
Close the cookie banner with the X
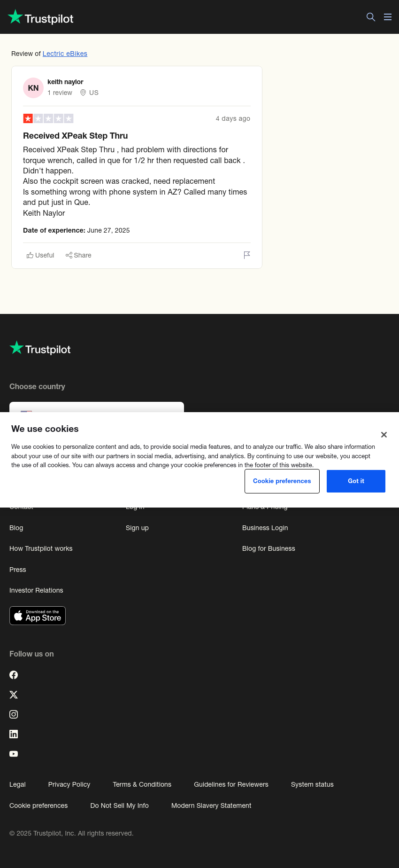click(384, 435)
